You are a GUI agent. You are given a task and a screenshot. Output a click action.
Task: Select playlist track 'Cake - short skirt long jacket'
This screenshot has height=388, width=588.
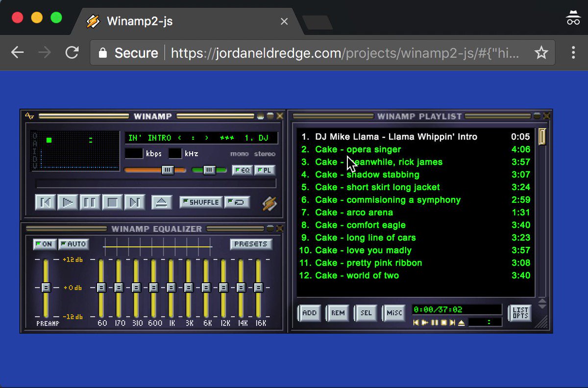(415, 187)
